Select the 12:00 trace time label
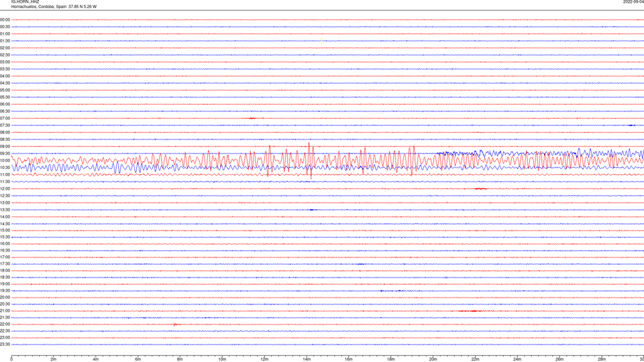 5,189
